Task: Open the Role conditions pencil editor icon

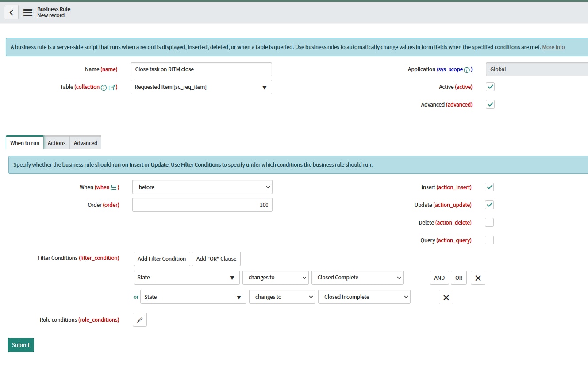Action: pos(139,319)
